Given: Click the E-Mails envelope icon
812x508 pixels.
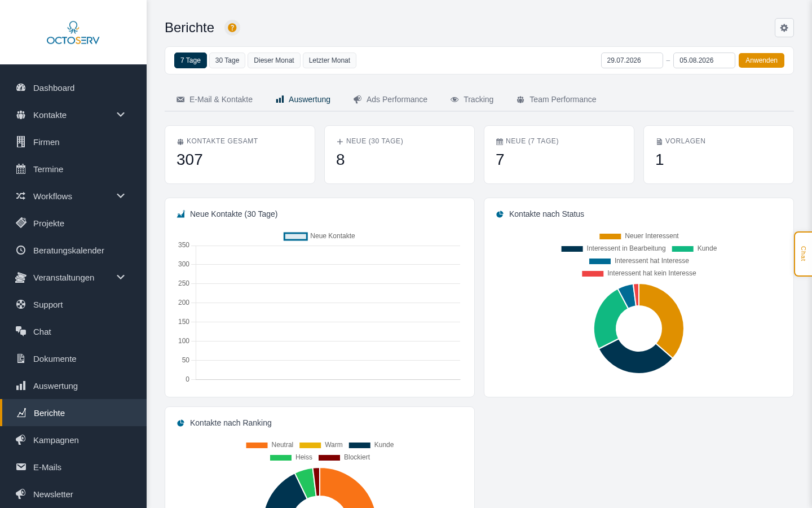Looking at the screenshot, I should [21, 467].
